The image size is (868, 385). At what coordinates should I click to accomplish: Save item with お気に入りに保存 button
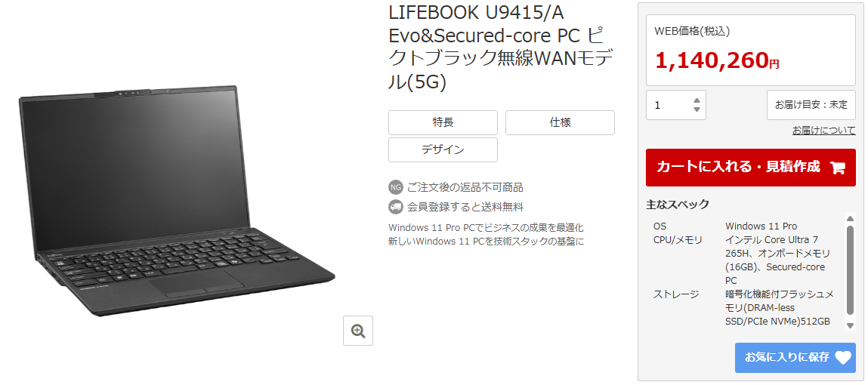795,358
